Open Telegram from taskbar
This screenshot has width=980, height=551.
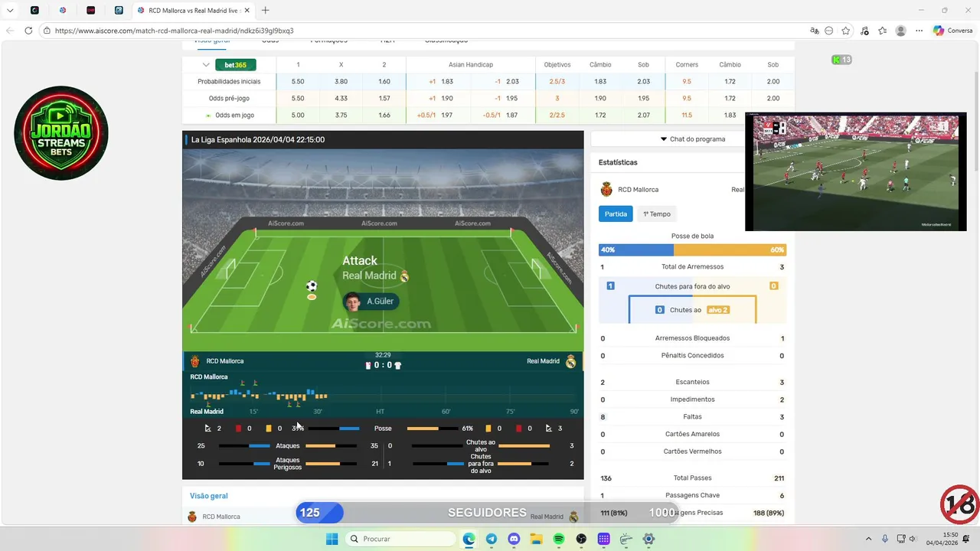pyautogui.click(x=492, y=539)
